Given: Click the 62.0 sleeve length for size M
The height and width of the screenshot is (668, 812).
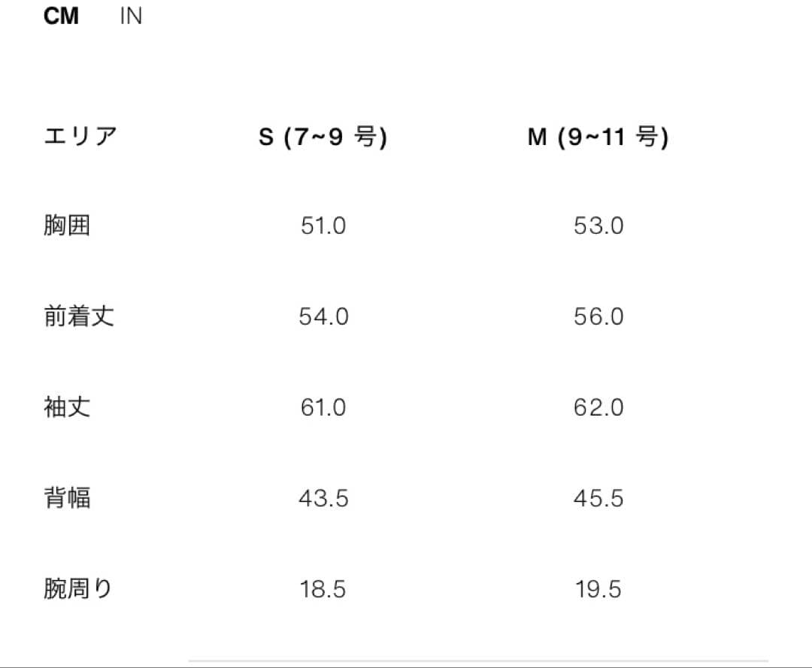Looking at the screenshot, I should 599,407.
